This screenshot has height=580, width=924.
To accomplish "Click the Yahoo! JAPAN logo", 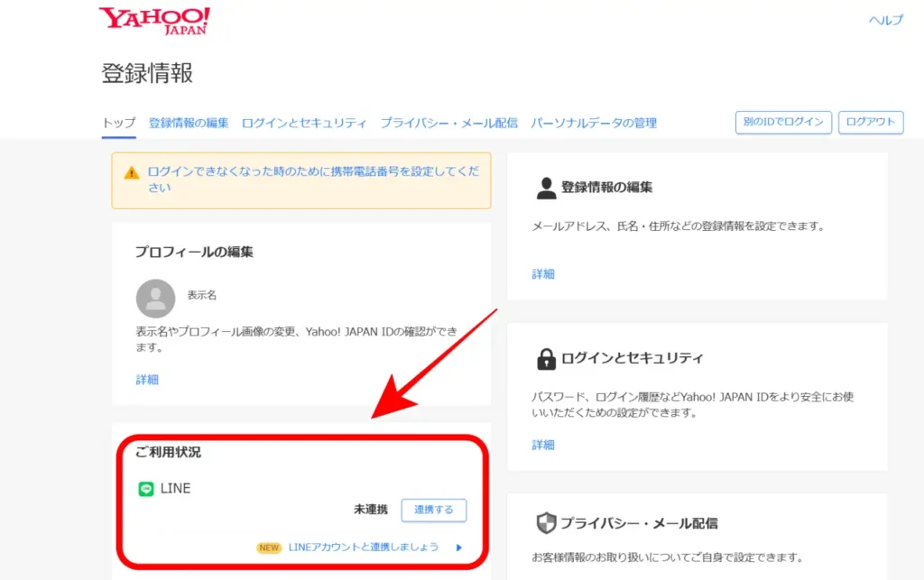I will click(x=153, y=21).
